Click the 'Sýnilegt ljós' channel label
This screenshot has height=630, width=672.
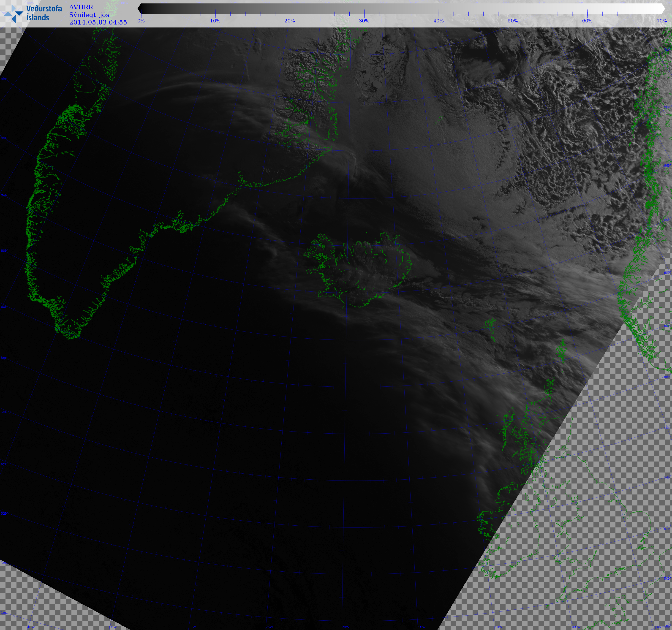point(89,14)
